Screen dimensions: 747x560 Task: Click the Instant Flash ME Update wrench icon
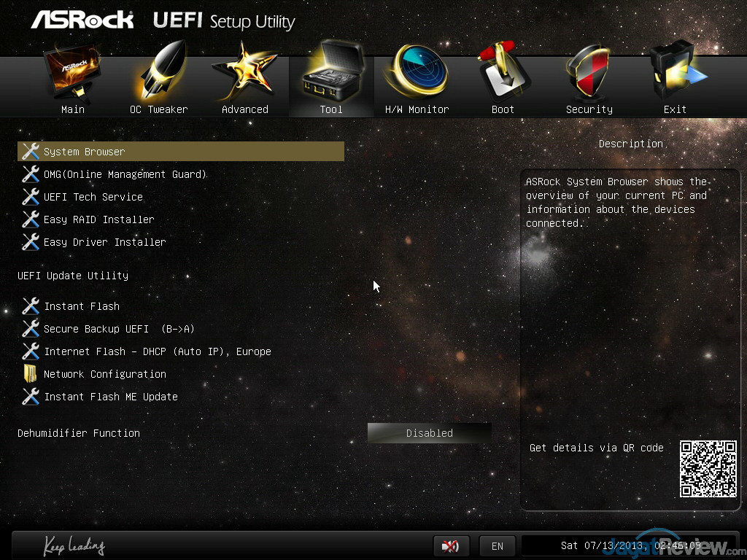31,397
